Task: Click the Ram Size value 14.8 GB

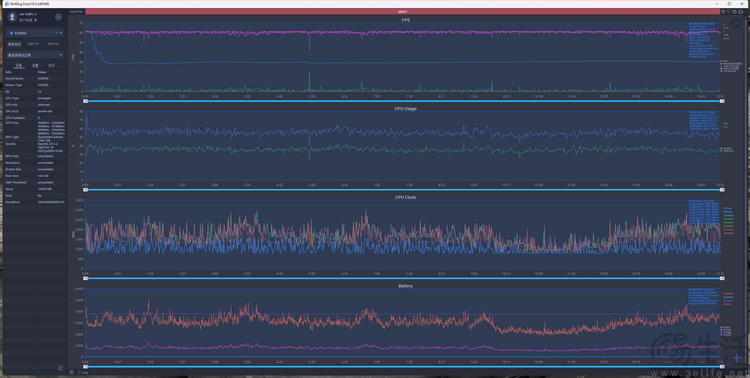Action: (43, 176)
